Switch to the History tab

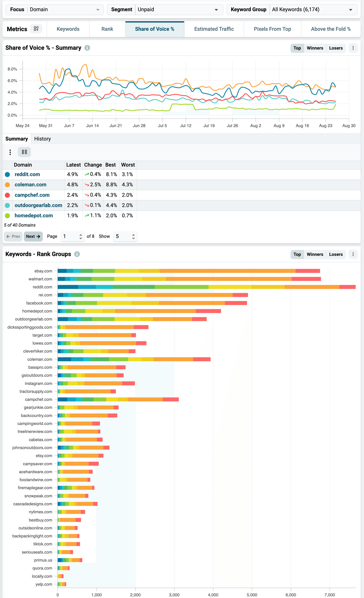[43, 139]
